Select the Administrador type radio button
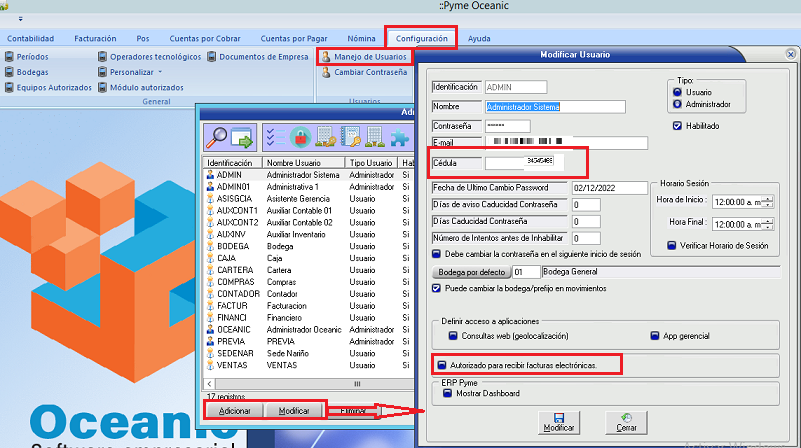This screenshot has width=801, height=448. (677, 104)
